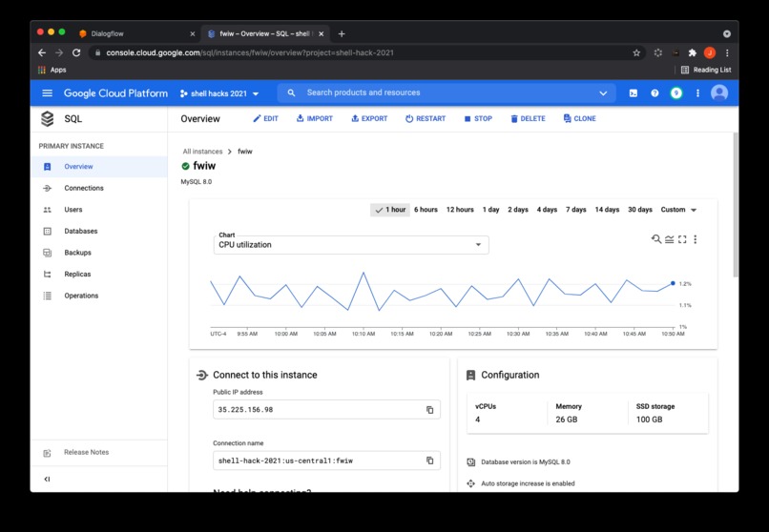Open a new browser tab
Image resolution: width=769 pixels, height=532 pixels.
342,33
